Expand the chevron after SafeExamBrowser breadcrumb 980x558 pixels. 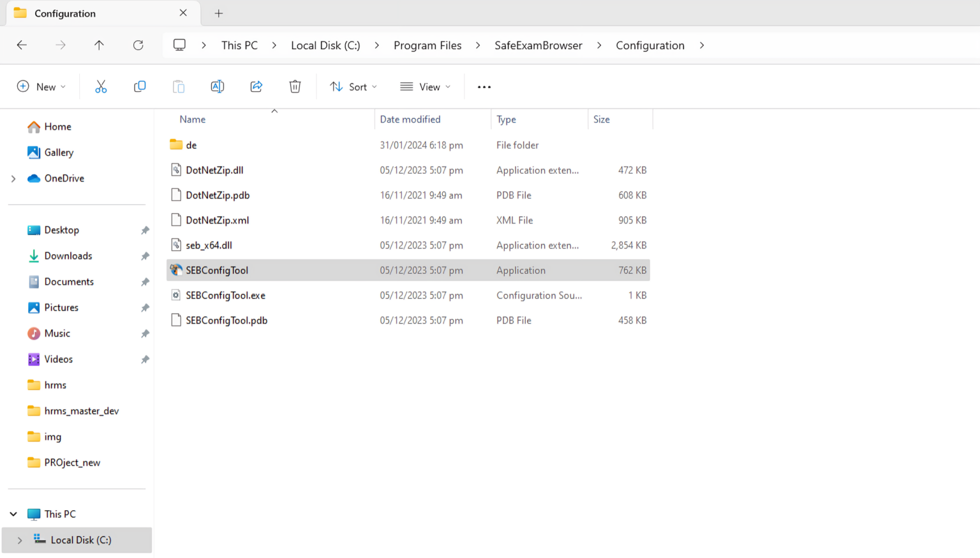click(599, 45)
